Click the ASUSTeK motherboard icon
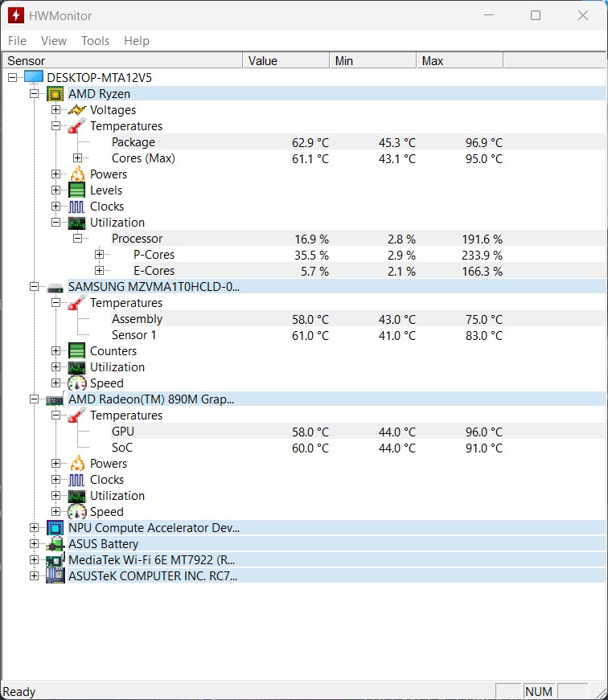 55,576
